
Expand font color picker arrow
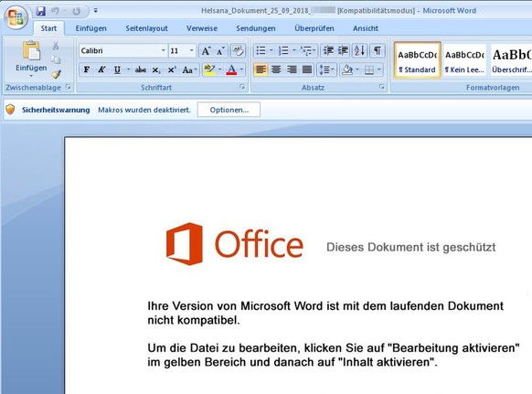[242, 69]
